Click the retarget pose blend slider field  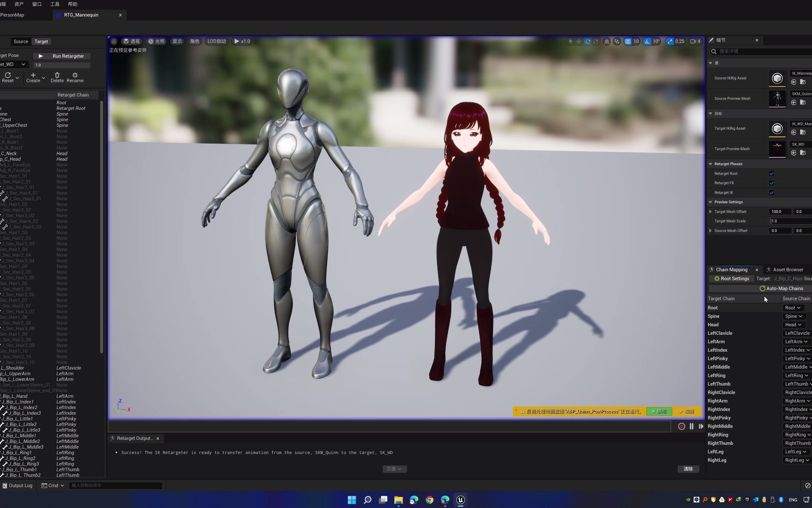(x=62, y=65)
